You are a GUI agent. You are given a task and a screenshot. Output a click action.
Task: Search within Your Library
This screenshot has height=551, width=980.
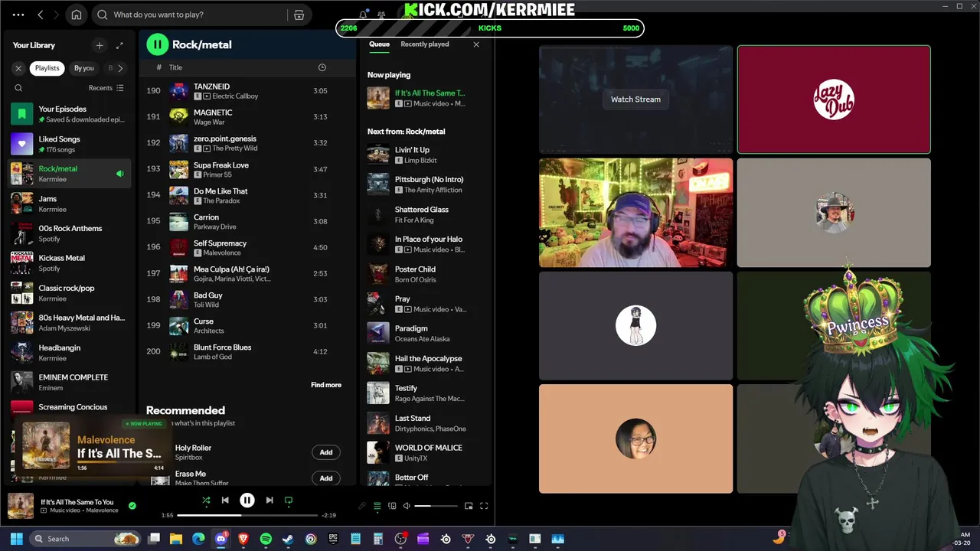pyautogui.click(x=18, y=88)
